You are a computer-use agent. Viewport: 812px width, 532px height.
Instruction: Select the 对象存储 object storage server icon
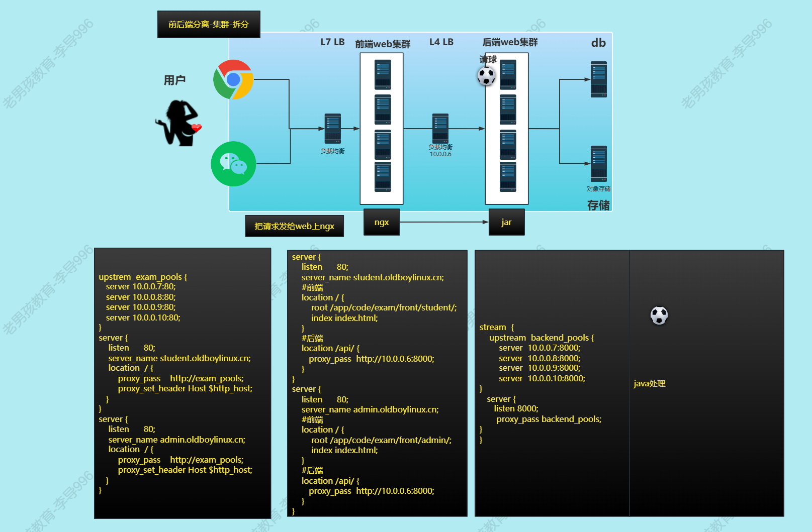pos(598,163)
